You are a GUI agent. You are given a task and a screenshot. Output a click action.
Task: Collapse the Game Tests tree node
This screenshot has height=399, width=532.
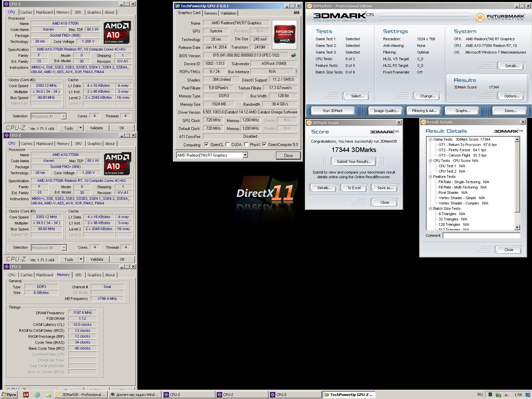click(430, 140)
